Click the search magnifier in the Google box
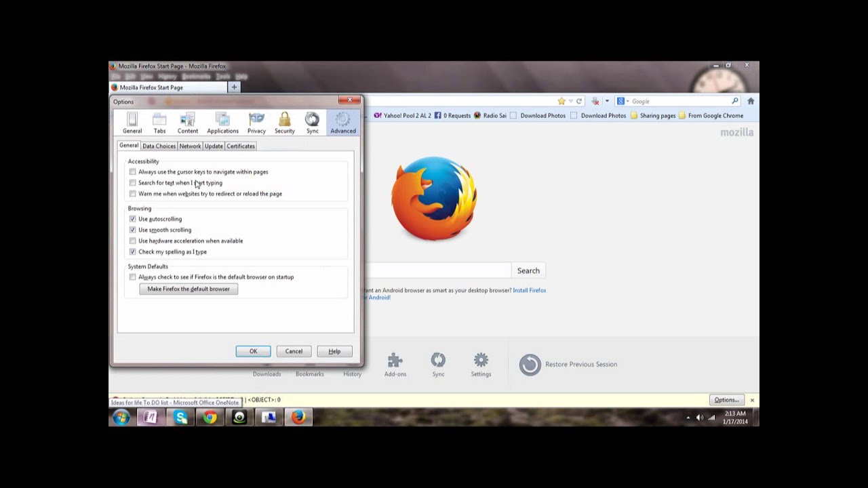868x488 pixels. [x=735, y=101]
